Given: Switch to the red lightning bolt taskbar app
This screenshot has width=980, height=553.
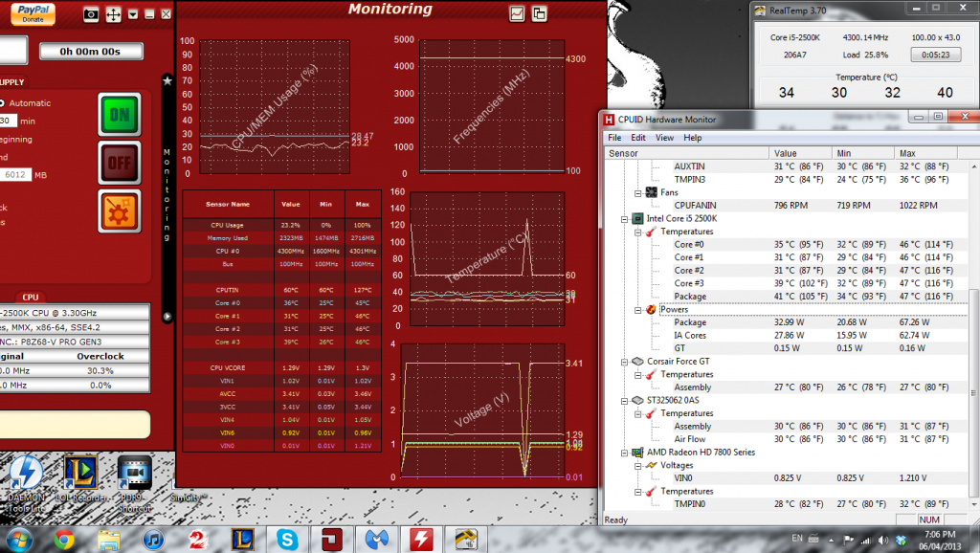Looking at the screenshot, I should tap(422, 540).
